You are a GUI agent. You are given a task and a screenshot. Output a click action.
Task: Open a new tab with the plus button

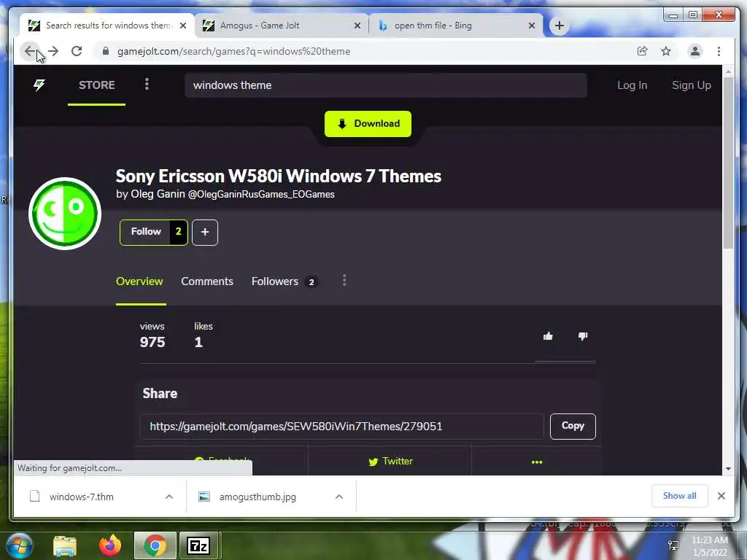(560, 26)
